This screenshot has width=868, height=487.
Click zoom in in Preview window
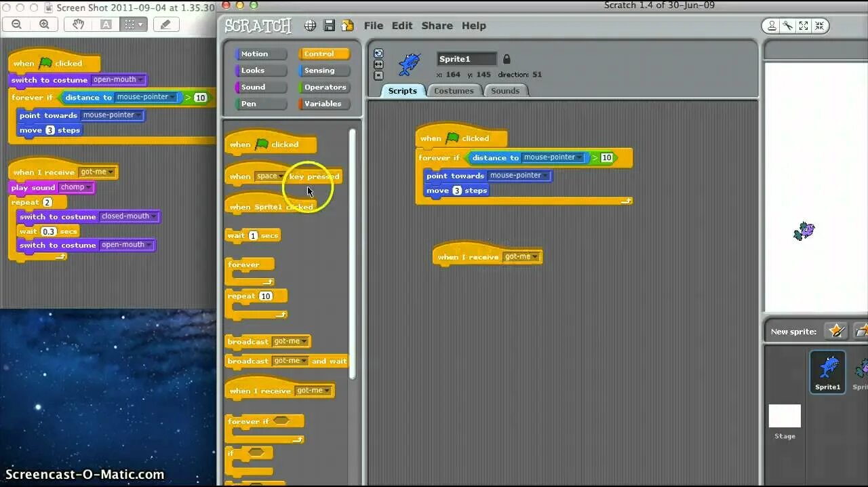[44, 24]
